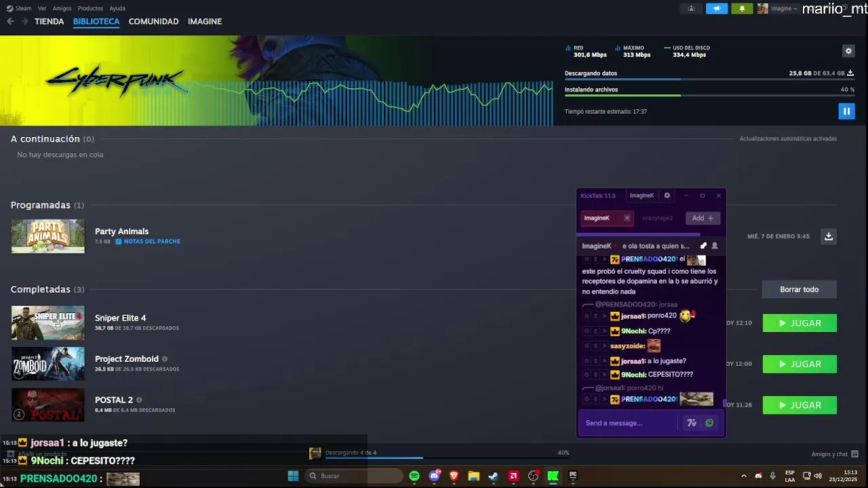Open Amigos y chat panel
Image resolution: width=868 pixels, height=488 pixels.
[835, 454]
